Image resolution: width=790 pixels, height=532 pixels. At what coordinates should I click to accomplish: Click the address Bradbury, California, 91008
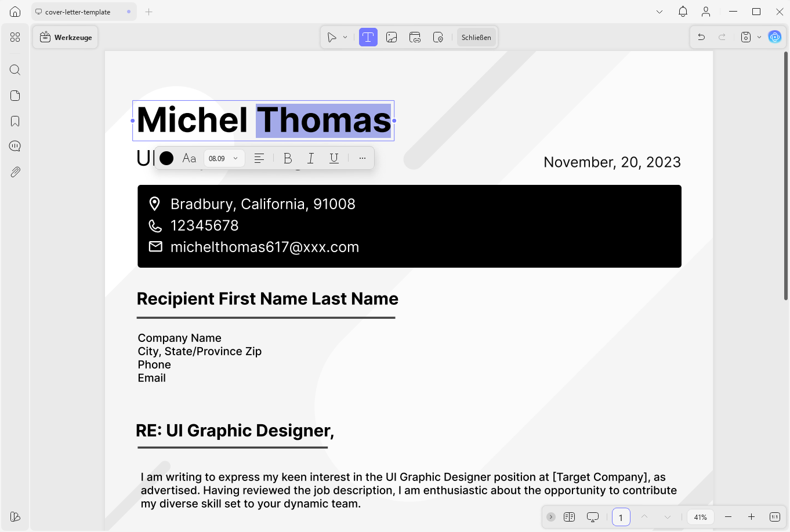[263, 204]
